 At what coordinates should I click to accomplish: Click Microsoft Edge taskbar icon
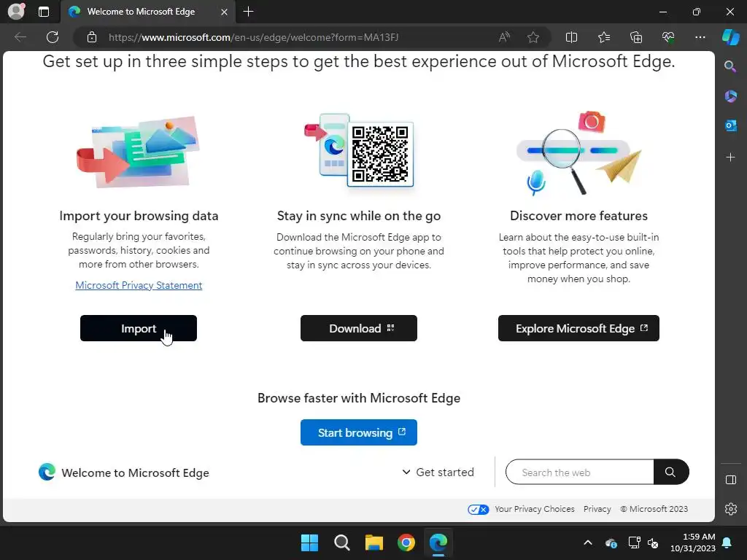click(438, 542)
